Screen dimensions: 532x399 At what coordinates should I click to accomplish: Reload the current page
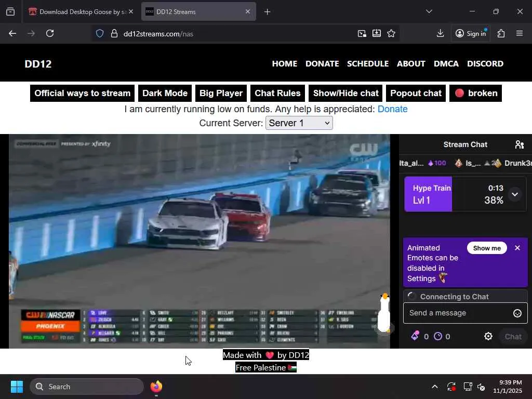tap(50, 33)
